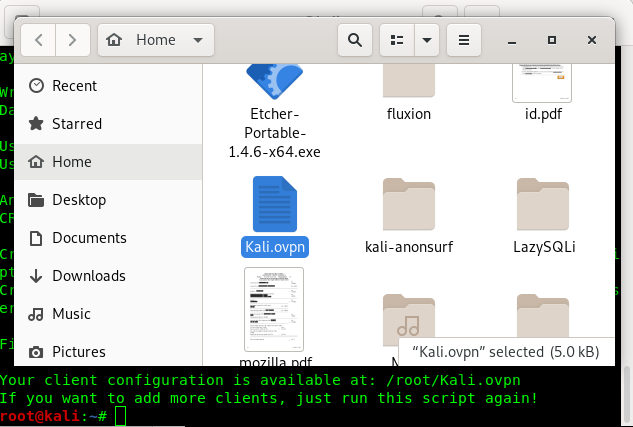Click the document icon beside Documents
Image resolution: width=633 pixels, height=427 pixels.
(x=36, y=238)
